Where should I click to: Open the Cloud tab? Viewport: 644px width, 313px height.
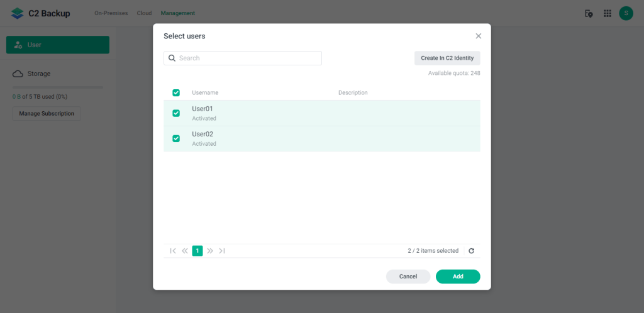[144, 13]
